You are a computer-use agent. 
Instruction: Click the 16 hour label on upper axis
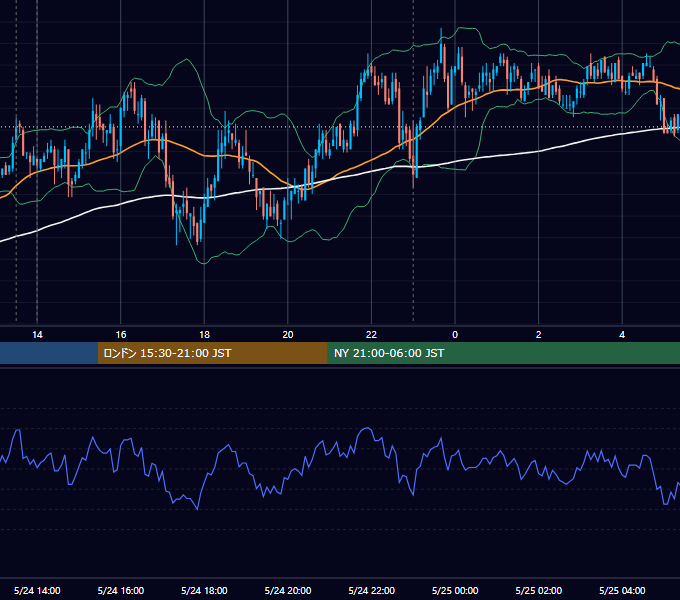[x=121, y=335]
